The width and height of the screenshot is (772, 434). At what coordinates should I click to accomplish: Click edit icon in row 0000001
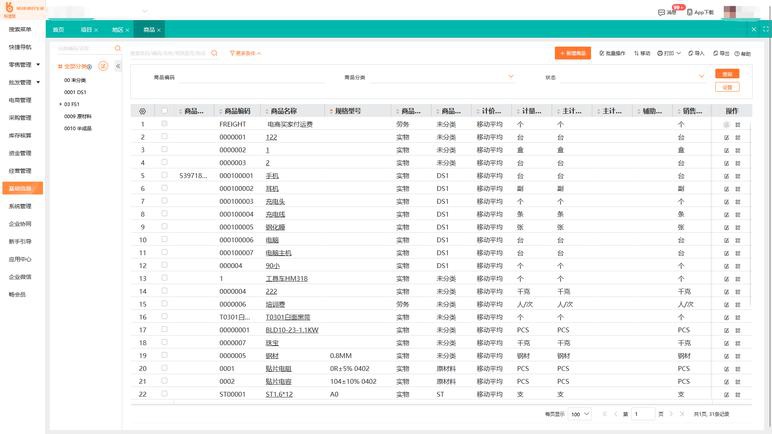pos(726,137)
